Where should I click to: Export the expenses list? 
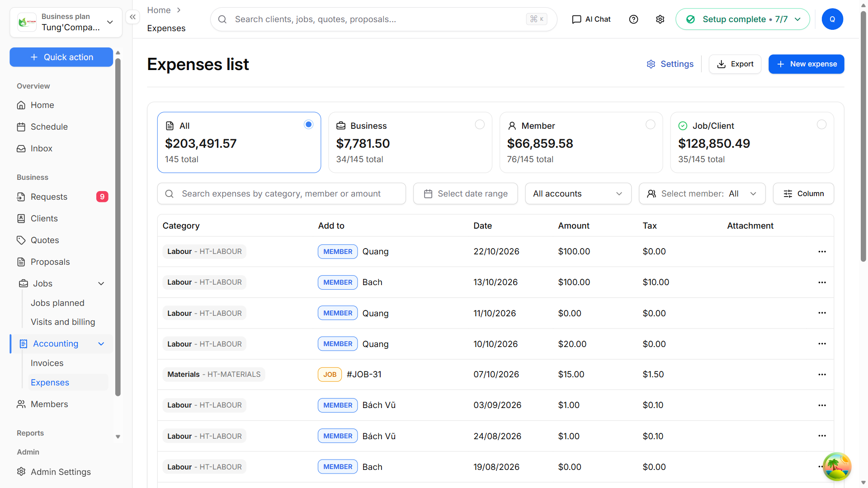[735, 64]
